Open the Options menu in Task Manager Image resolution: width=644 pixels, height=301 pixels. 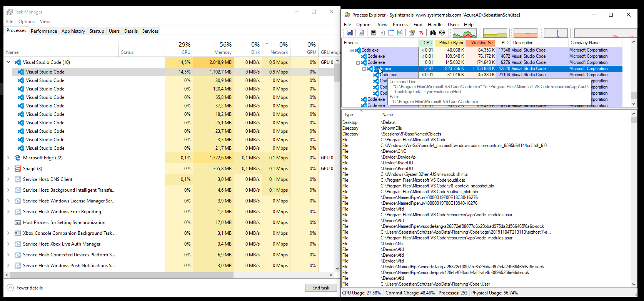coord(27,22)
